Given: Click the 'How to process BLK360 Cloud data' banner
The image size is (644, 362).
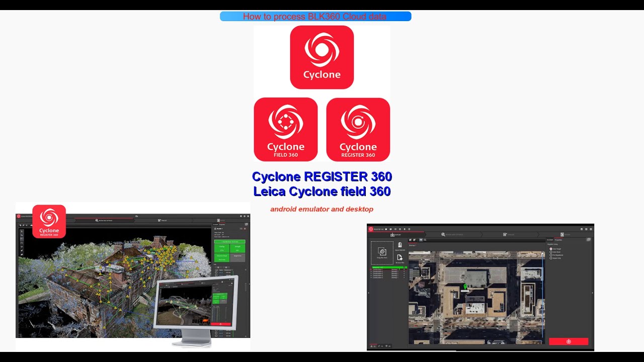Looking at the screenshot, I should [315, 17].
